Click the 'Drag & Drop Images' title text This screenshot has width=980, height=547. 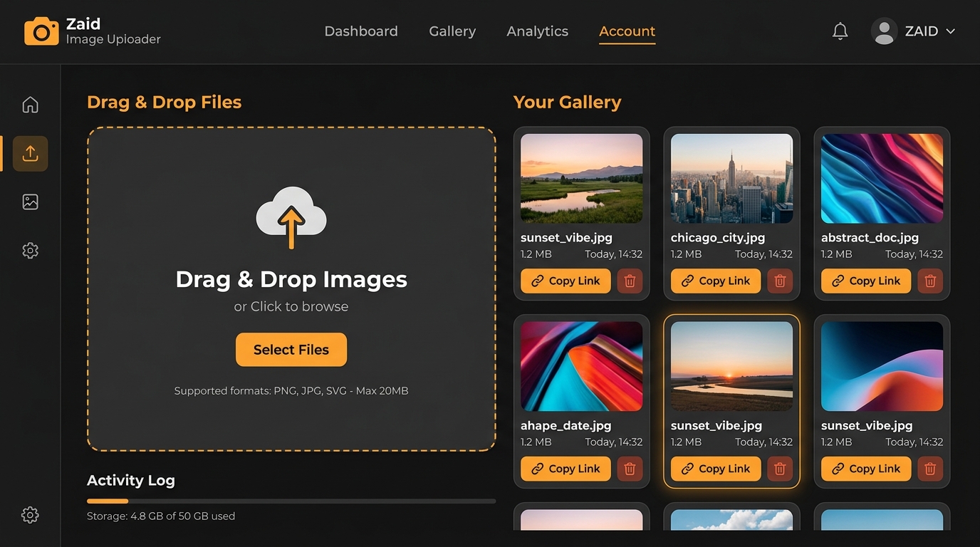tap(291, 279)
